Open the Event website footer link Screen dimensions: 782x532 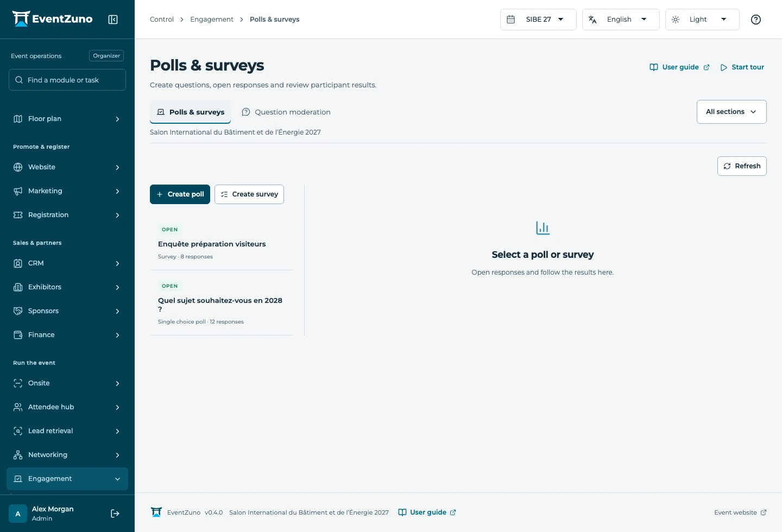[x=740, y=512]
